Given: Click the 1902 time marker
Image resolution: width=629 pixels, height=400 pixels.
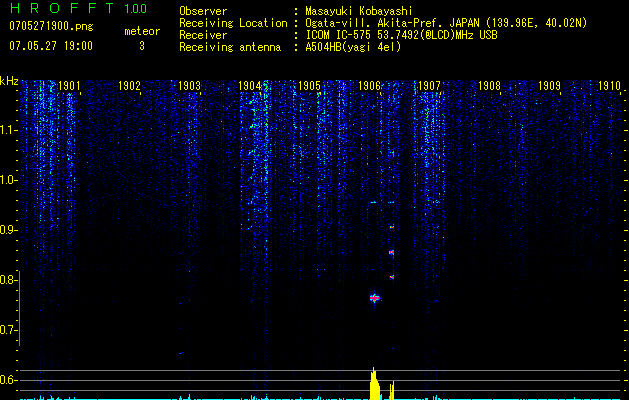Looking at the screenshot, I should pos(129,86).
